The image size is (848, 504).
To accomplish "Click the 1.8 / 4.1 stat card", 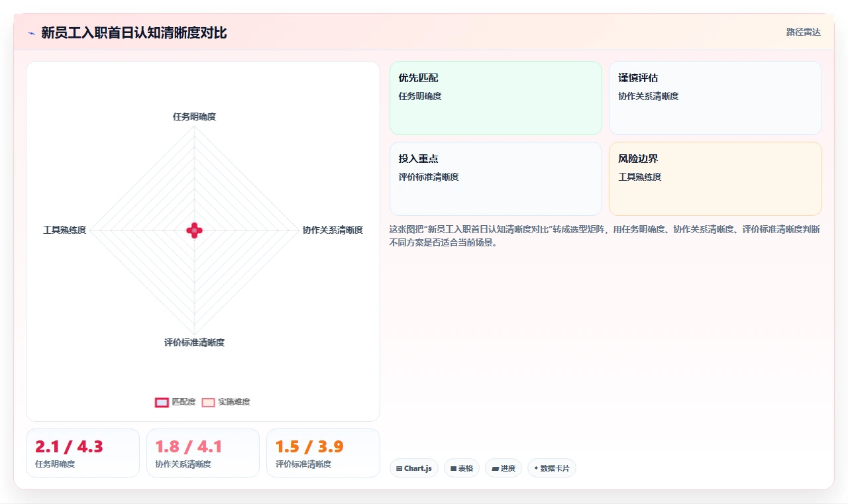I will point(203,453).
